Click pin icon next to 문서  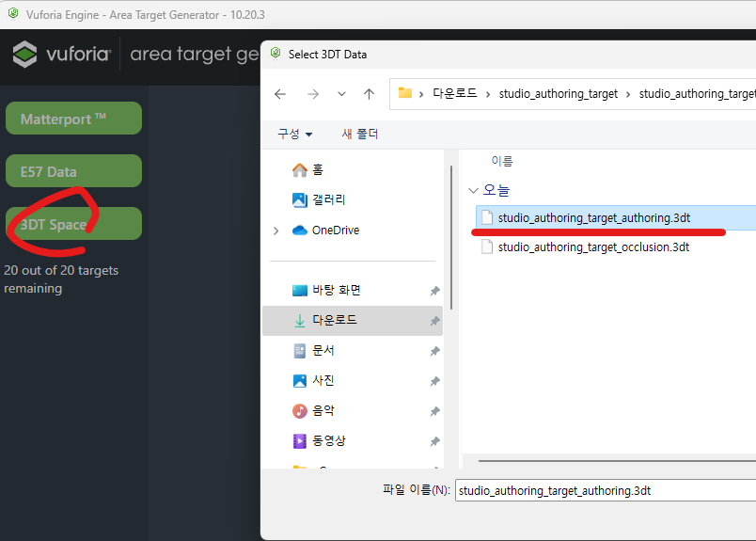[435, 351]
